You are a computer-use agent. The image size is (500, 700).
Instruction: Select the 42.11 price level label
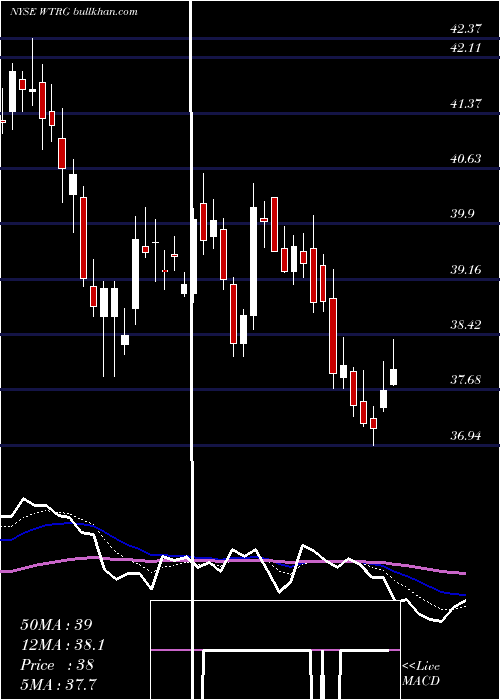click(466, 48)
